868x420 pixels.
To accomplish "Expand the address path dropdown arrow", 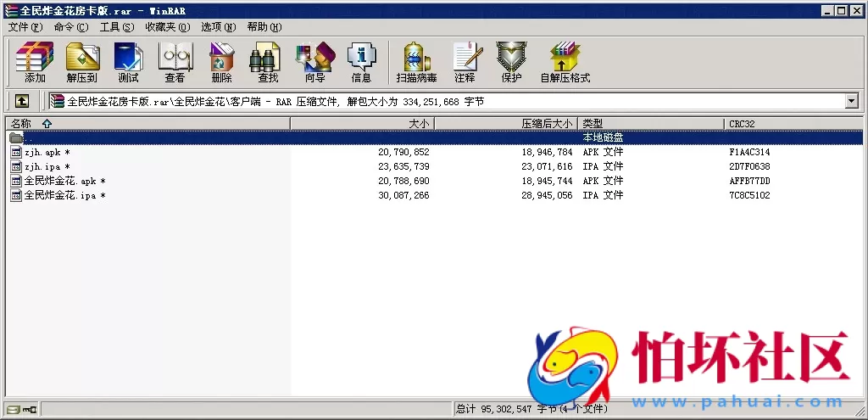I will pos(852,102).
